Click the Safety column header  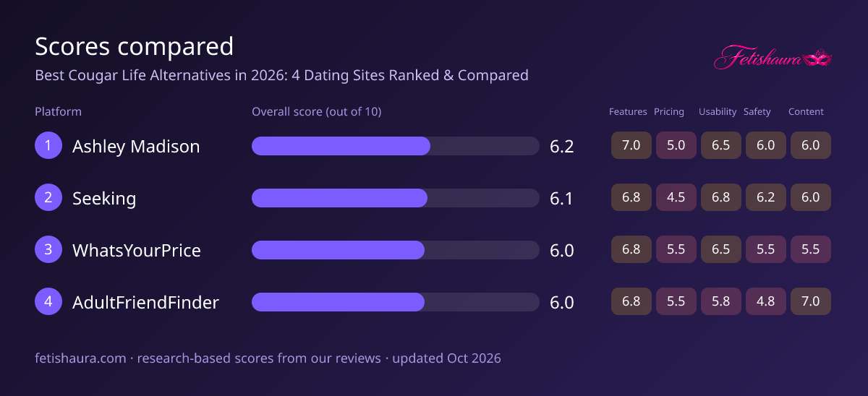tap(757, 111)
